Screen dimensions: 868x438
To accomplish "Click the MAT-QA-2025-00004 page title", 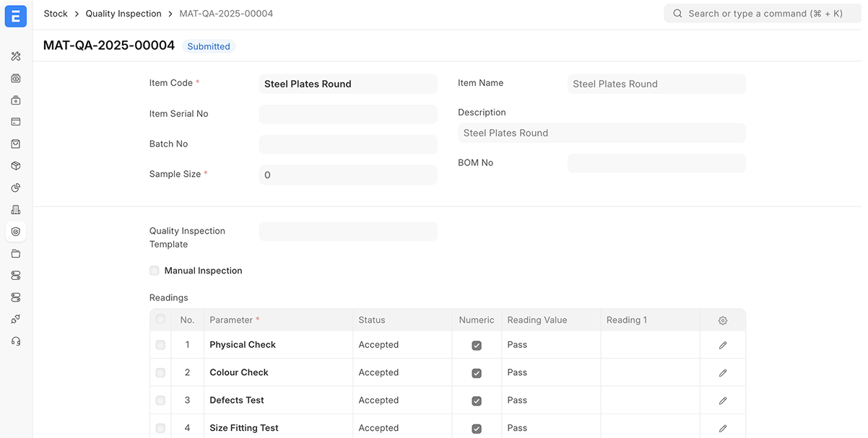I will (109, 45).
